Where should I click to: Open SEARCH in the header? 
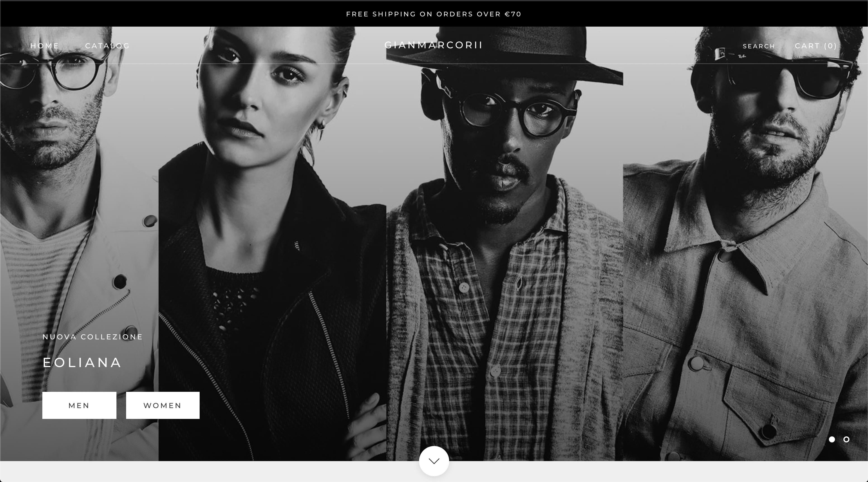pos(759,46)
